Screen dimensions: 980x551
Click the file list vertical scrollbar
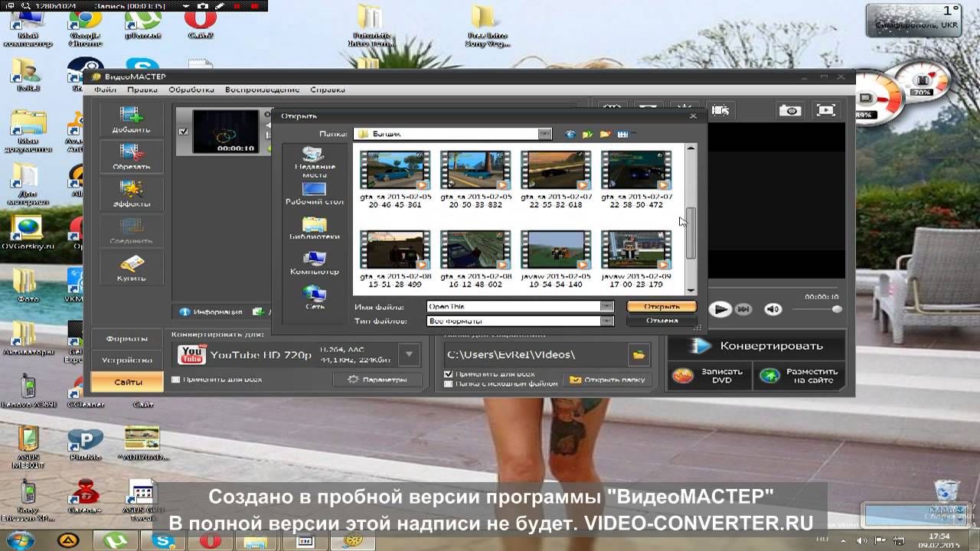click(x=690, y=232)
